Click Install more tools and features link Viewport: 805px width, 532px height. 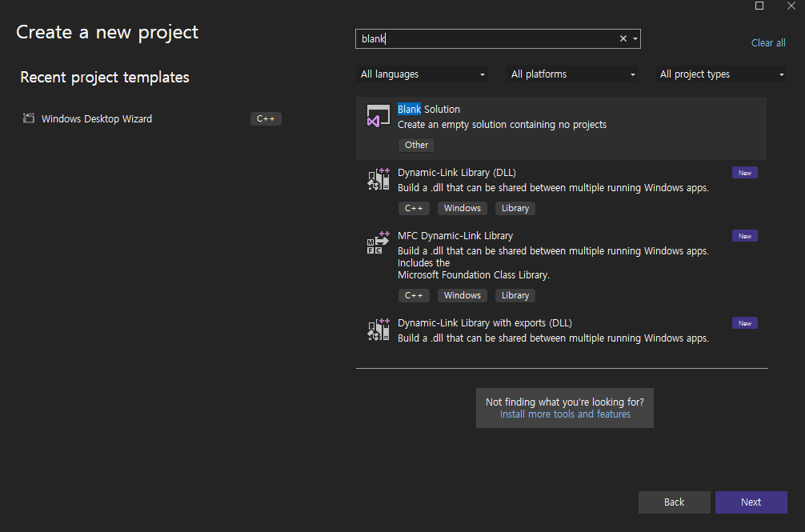(565, 414)
